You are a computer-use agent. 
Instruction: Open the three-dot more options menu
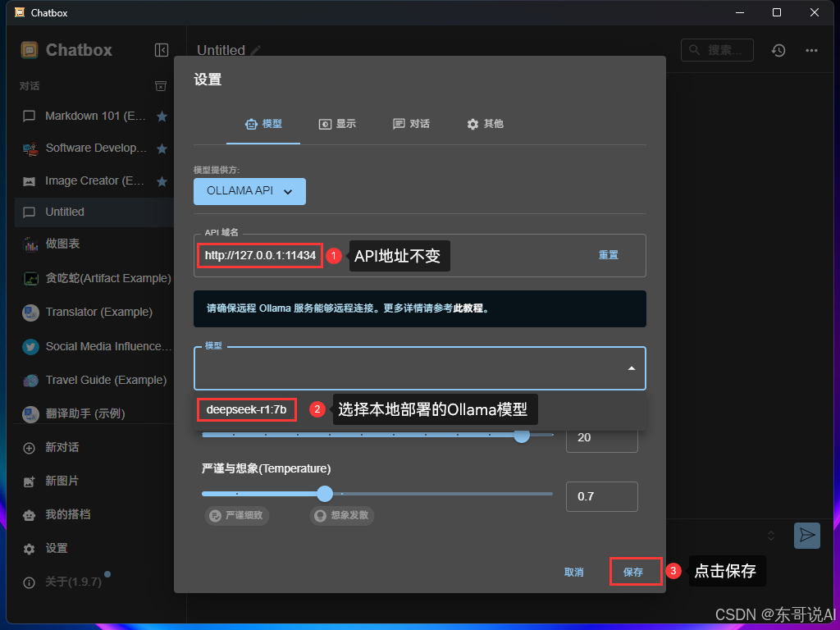[811, 50]
